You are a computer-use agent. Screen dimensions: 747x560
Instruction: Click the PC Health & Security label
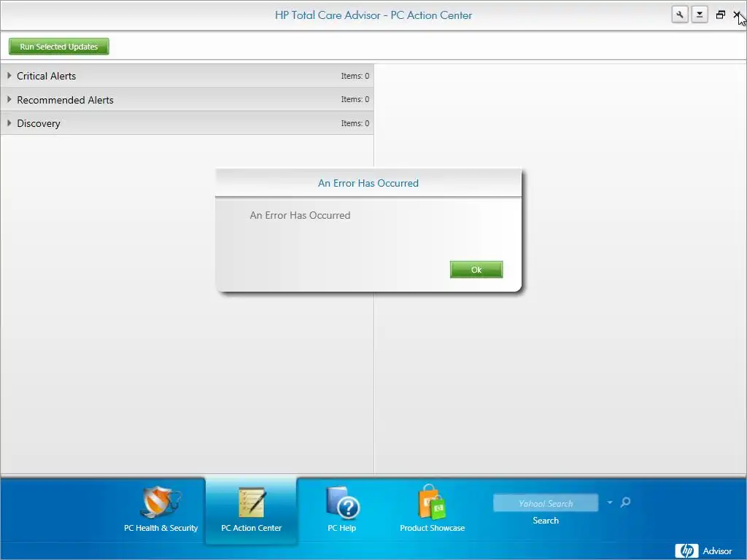pos(160,528)
